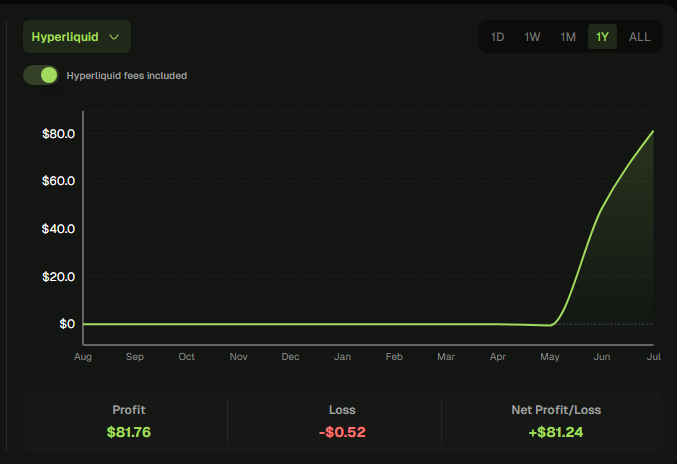
Task: Select the 1M time range tab
Action: (x=568, y=37)
